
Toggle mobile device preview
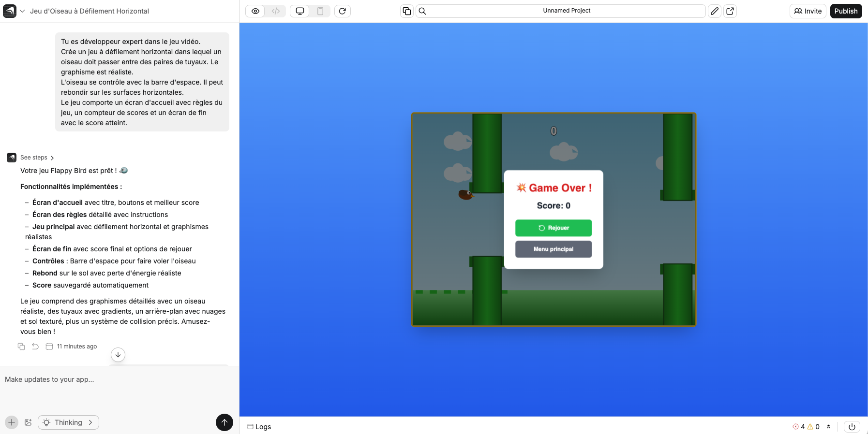click(x=320, y=11)
